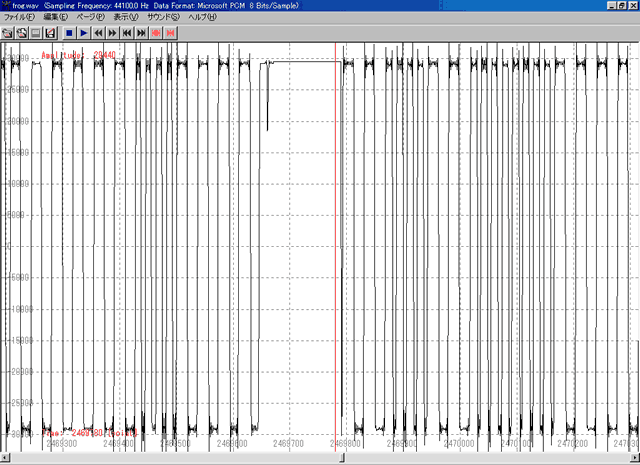
Task: Open the 表示(V) menu
Action: [126, 18]
